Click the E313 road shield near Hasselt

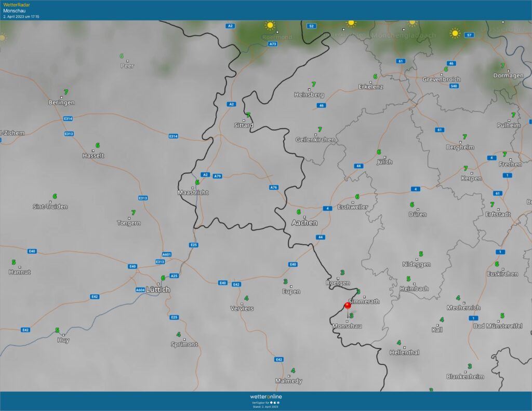click(x=69, y=133)
